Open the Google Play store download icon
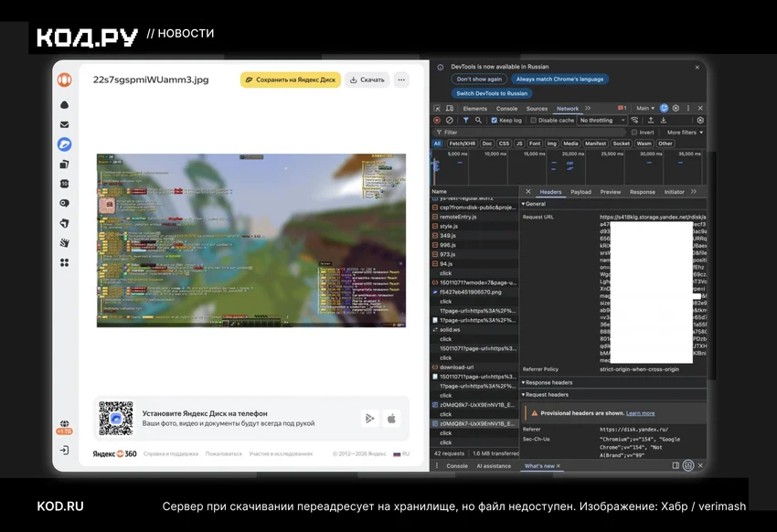The image size is (777, 532). point(369,419)
